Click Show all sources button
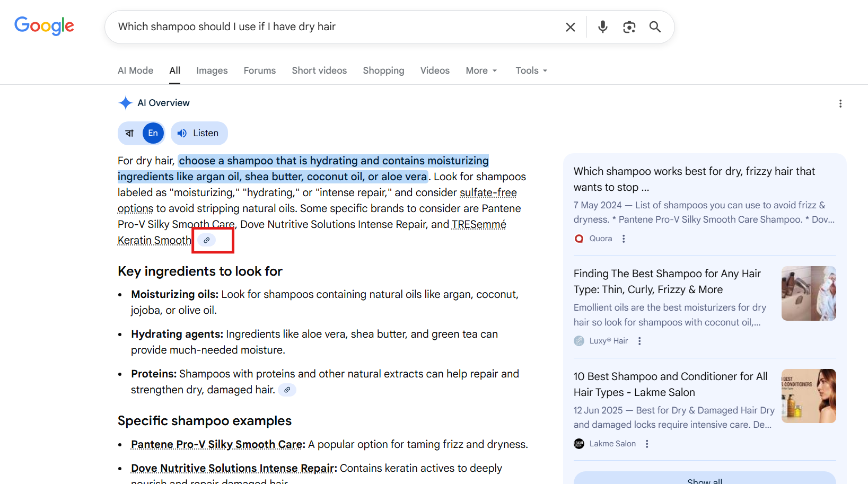This screenshot has height=484, width=868. pyautogui.click(x=705, y=478)
